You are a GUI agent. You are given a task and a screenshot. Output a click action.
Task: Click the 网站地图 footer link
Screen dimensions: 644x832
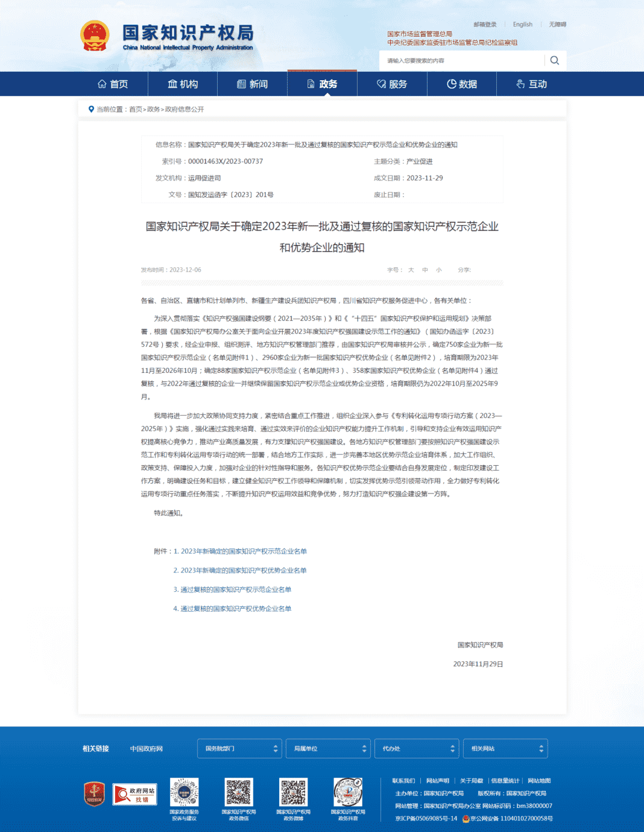click(x=539, y=781)
